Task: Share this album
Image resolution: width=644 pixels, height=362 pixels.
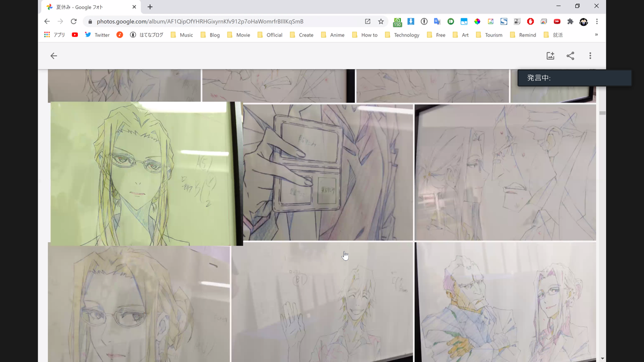Action: point(570,56)
